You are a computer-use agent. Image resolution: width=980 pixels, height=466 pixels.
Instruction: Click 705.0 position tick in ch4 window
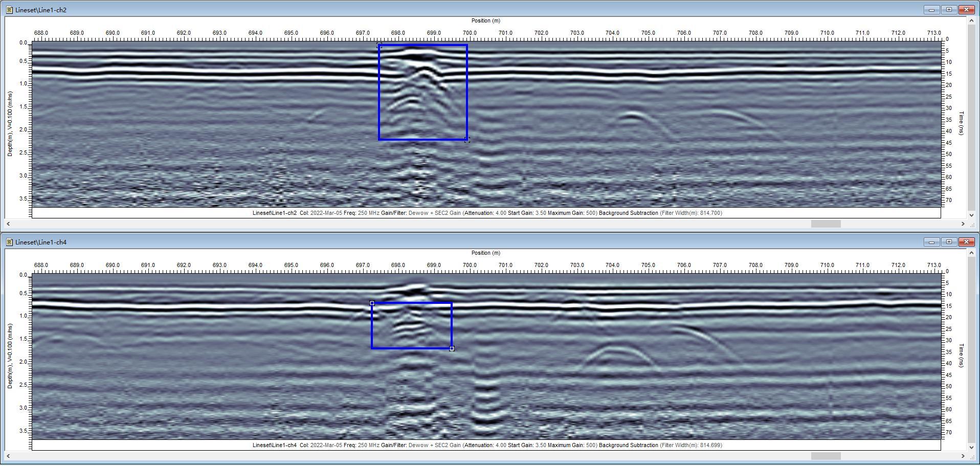(648, 265)
